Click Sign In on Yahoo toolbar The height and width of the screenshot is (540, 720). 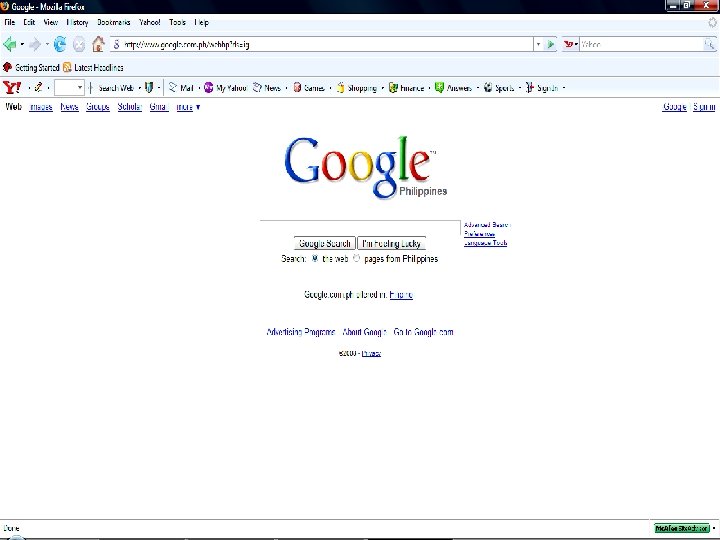542,88
